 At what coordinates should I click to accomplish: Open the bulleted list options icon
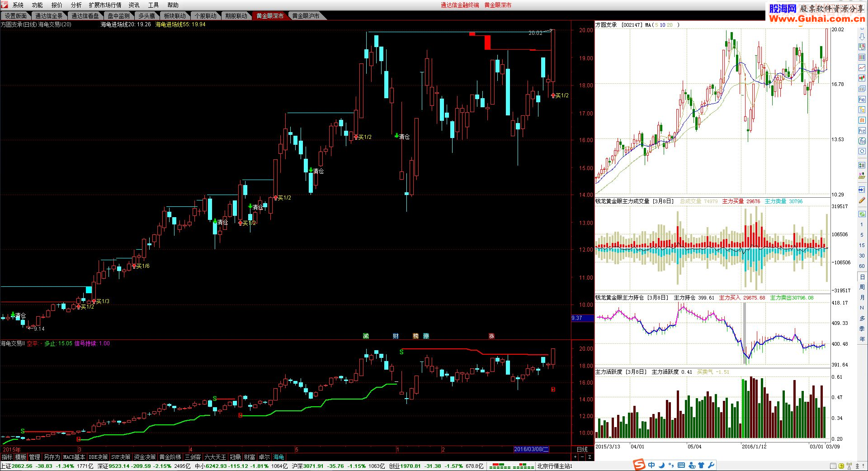click(862, 165)
